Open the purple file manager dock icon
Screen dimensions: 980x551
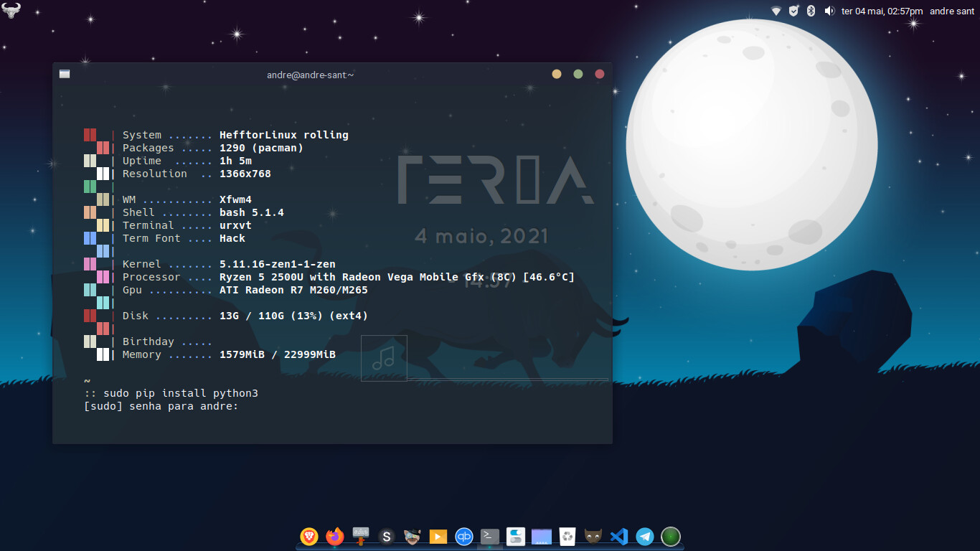tap(542, 536)
